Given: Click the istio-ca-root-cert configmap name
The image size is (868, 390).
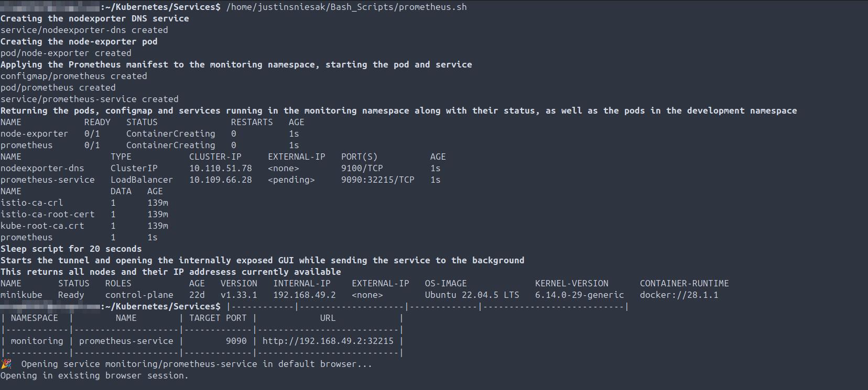Looking at the screenshot, I should point(47,214).
